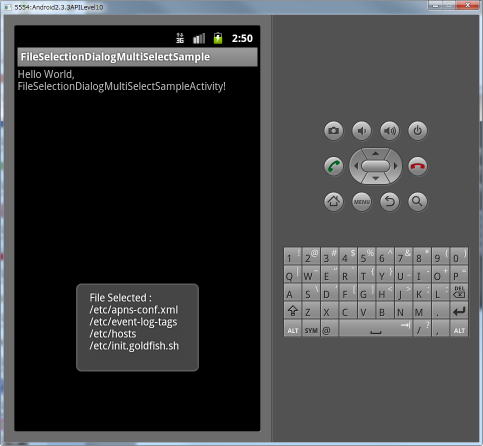Click the magnifier search button

tap(417, 201)
